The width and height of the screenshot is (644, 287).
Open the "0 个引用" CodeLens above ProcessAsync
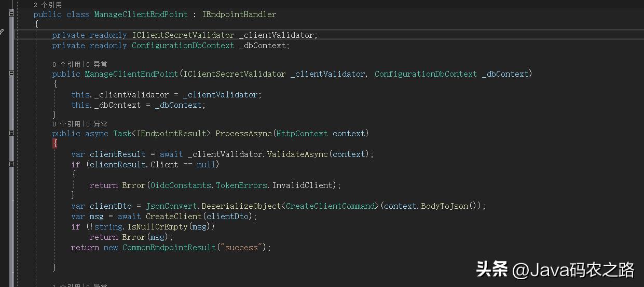(66, 124)
